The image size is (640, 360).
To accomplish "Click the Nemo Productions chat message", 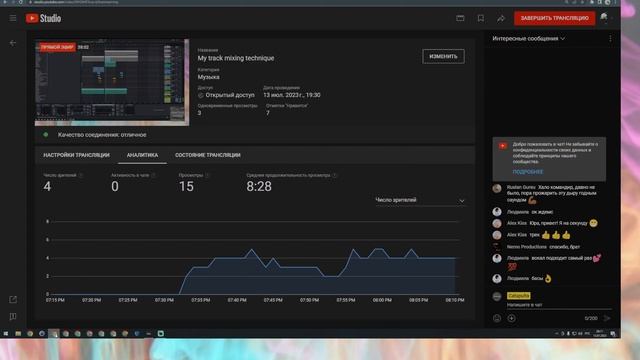I will pos(543,247).
